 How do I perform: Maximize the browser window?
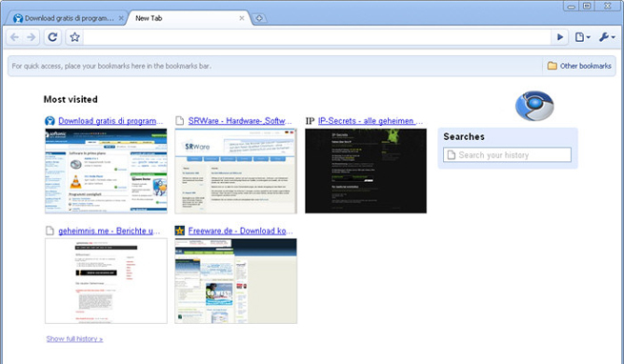click(x=587, y=6)
